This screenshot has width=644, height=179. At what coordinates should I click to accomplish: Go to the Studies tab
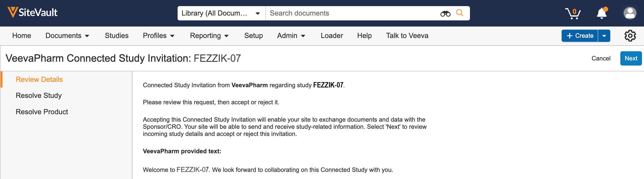click(117, 36)
